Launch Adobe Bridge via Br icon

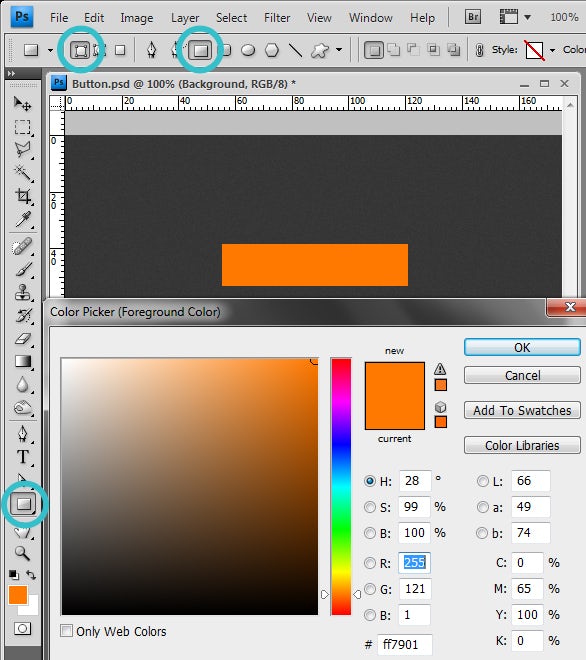[x=473, y=17]
